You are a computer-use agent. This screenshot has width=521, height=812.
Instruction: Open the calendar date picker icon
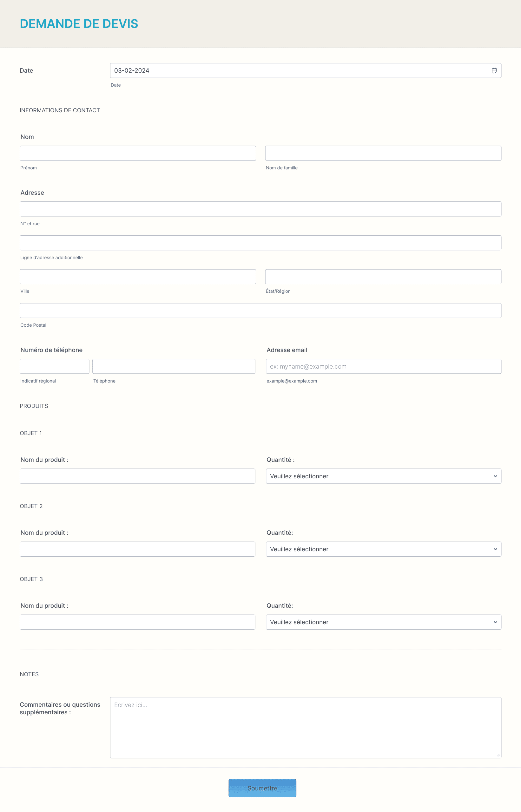click(494, 70)
